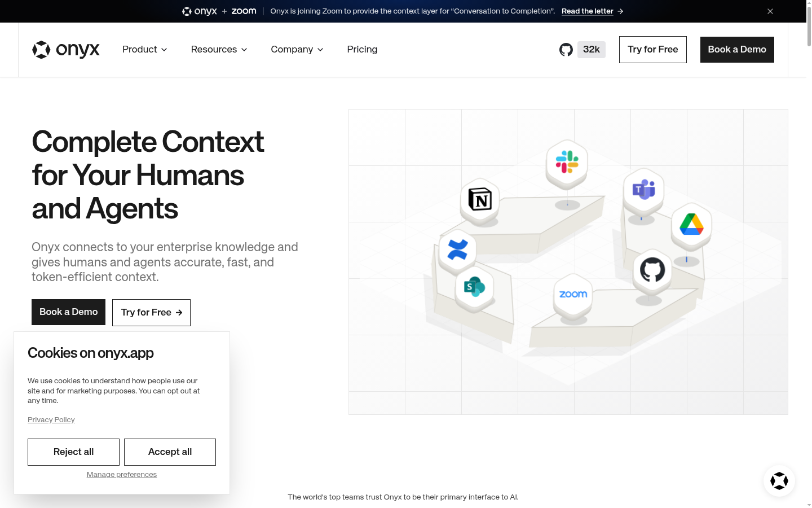Click the page's vertical scrollbar thumb

click(x=809, y=27)
